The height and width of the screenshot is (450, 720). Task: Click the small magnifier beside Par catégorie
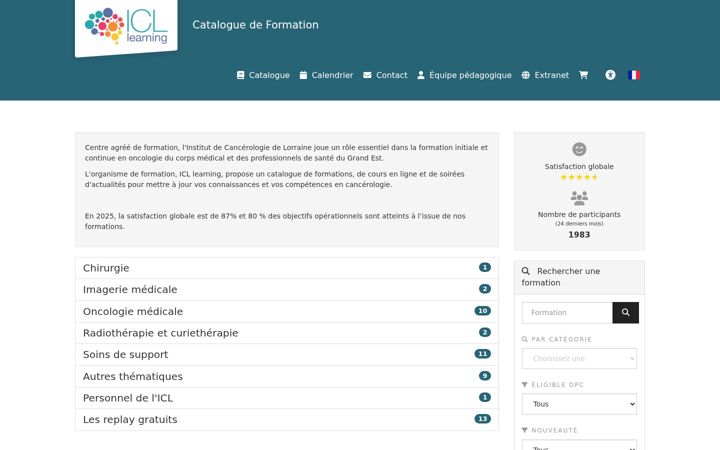coord(525,339)
